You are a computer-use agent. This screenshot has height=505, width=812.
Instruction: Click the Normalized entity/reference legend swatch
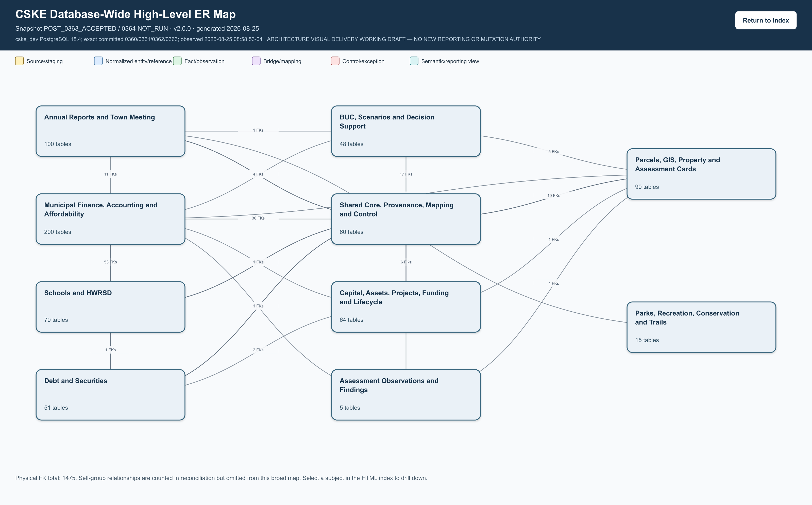[98, 61]
